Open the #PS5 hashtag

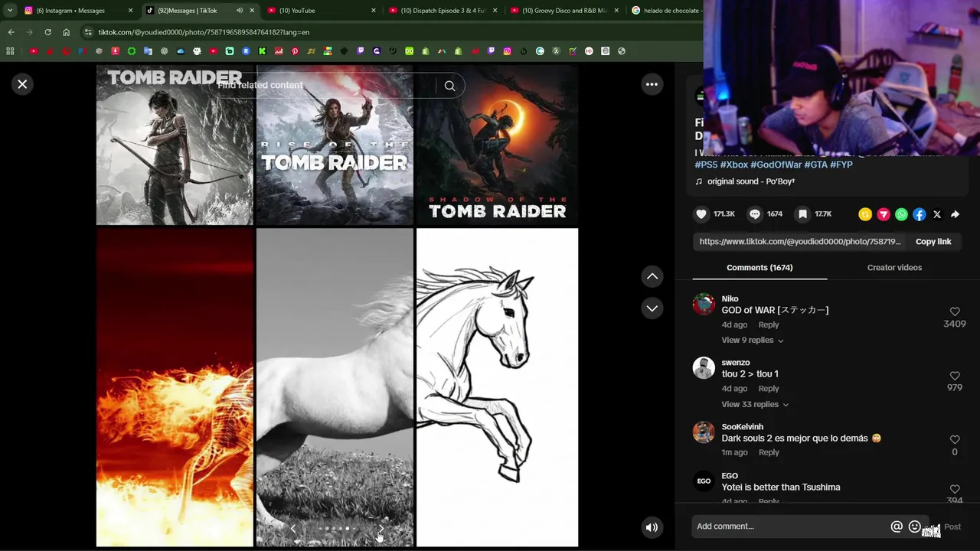coord(706,165)
